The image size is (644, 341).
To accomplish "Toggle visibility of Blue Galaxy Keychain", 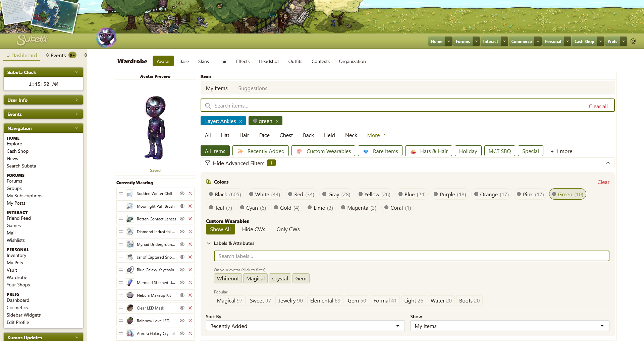I will pos(182,270).
